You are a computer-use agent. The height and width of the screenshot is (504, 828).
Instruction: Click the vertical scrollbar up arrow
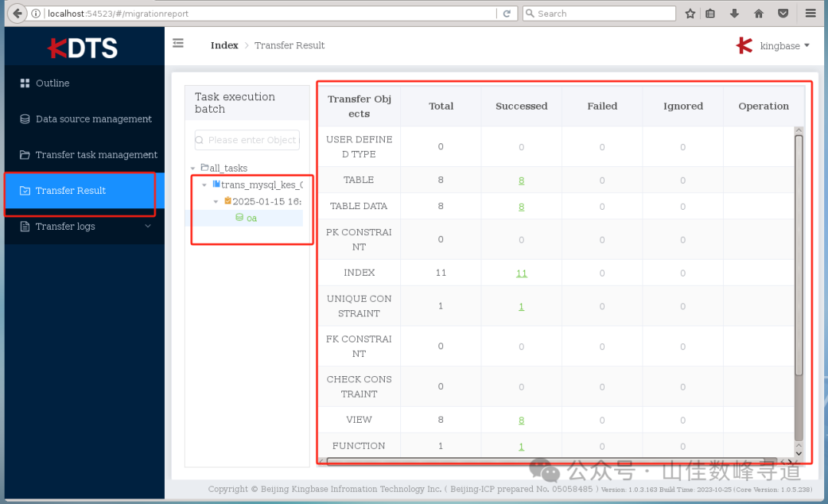798,130
